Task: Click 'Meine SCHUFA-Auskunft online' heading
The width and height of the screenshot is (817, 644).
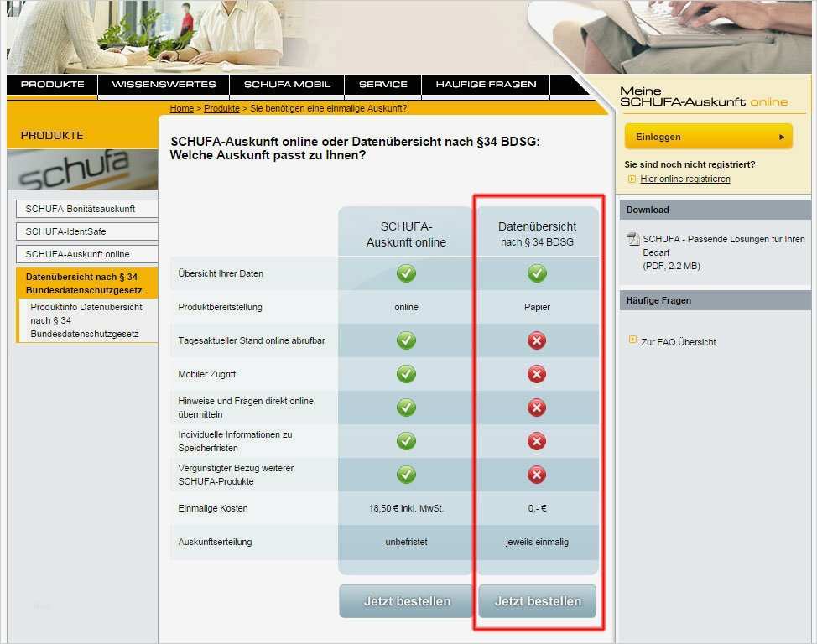Action: click(704, 97)
